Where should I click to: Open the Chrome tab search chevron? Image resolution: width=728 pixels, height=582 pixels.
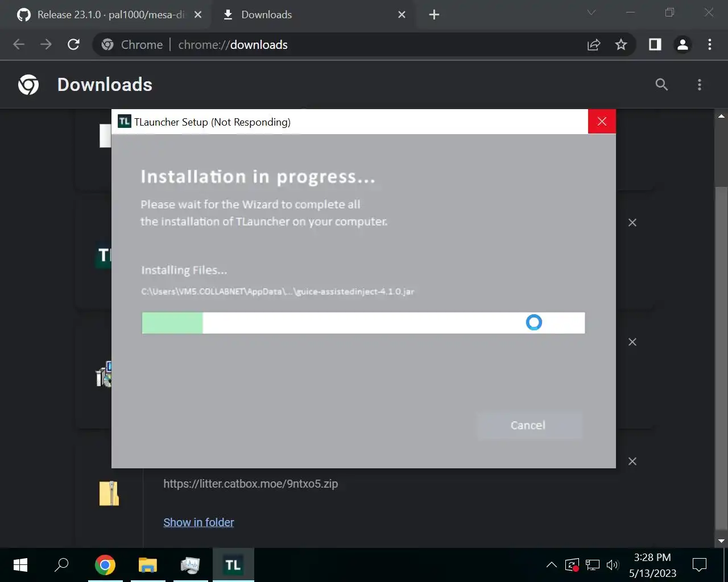click(591, 13)
